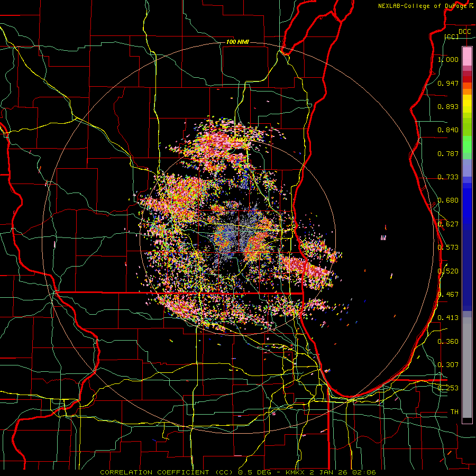Click the DCC legend heading
The image size is (476, 476).
coord(464,32)
